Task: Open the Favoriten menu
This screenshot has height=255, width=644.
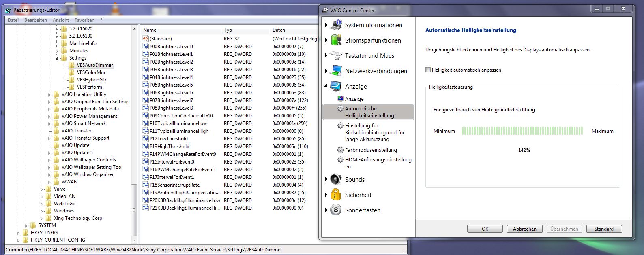Action: coord(84,20)
